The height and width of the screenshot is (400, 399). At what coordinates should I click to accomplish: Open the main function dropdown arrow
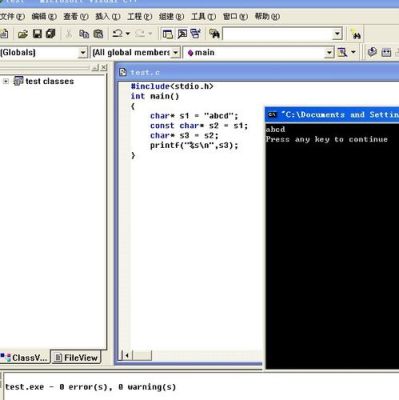tap(329, 52)
